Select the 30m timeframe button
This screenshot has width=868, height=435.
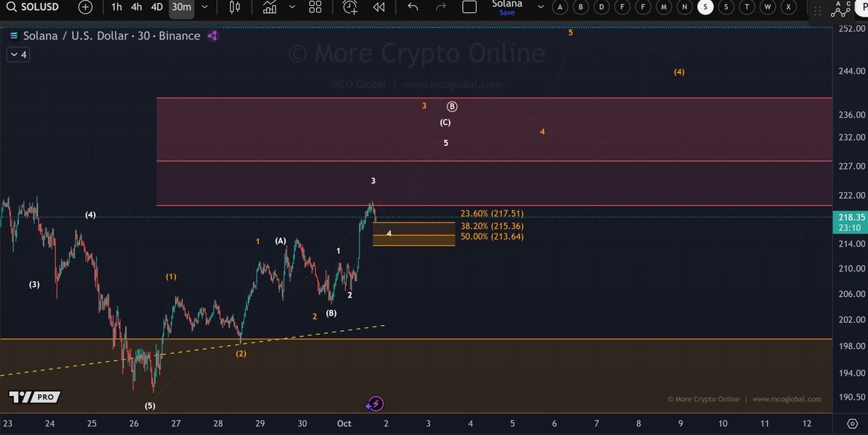[x=181, y=7]
